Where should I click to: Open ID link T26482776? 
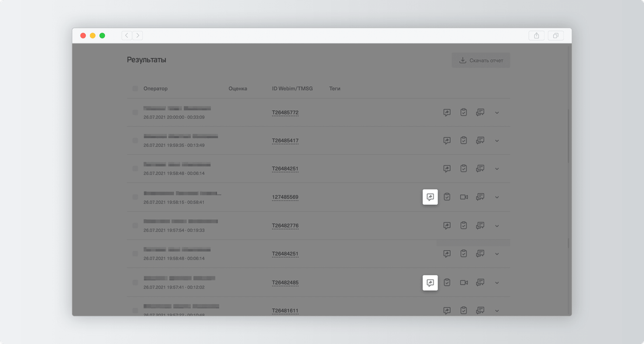(285, 226)
